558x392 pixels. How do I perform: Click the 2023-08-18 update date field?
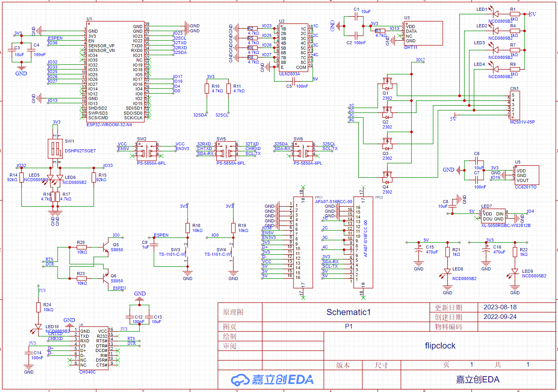tap(500, 307)
